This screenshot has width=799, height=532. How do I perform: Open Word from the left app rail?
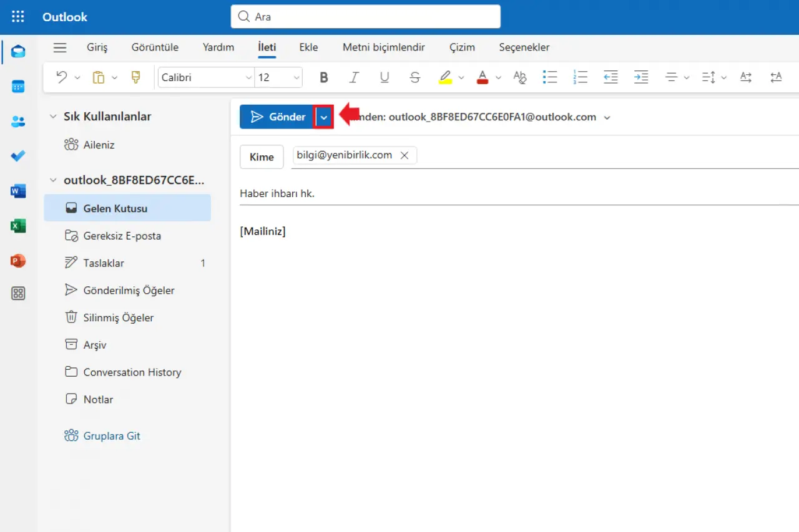coord(18,191)
